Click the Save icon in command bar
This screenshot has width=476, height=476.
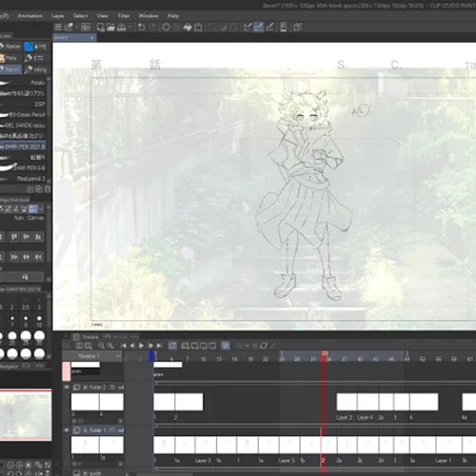coord(121,28)
